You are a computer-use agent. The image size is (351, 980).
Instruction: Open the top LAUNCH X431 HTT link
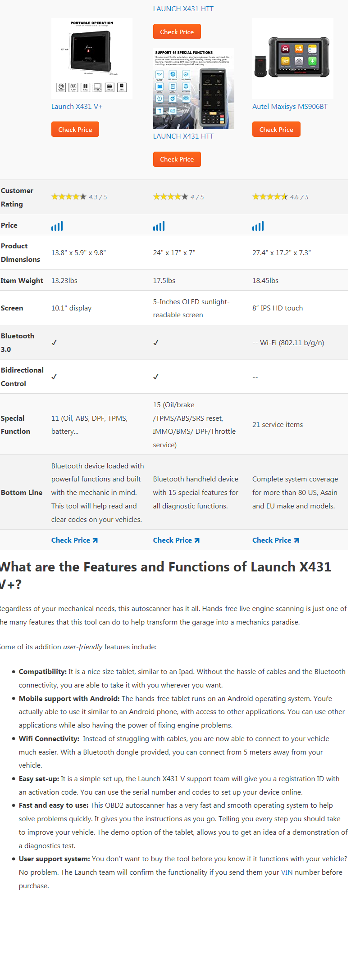coord(183,9)
